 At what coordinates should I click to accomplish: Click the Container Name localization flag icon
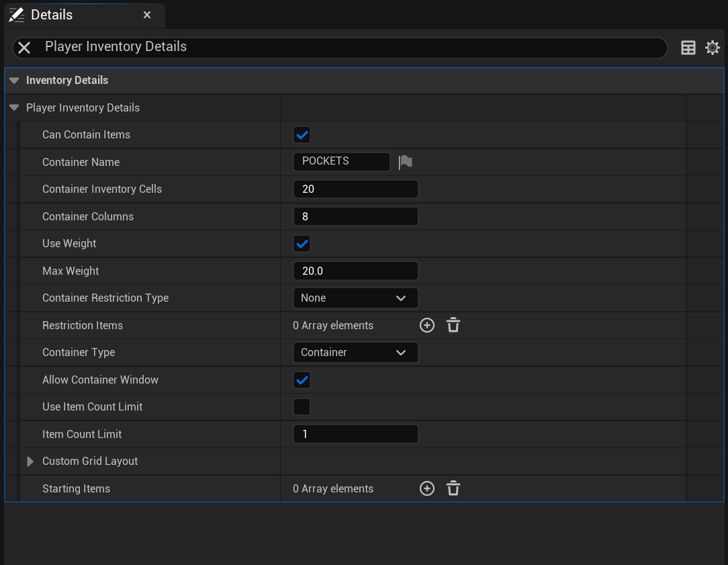click(x=406, y=162)
